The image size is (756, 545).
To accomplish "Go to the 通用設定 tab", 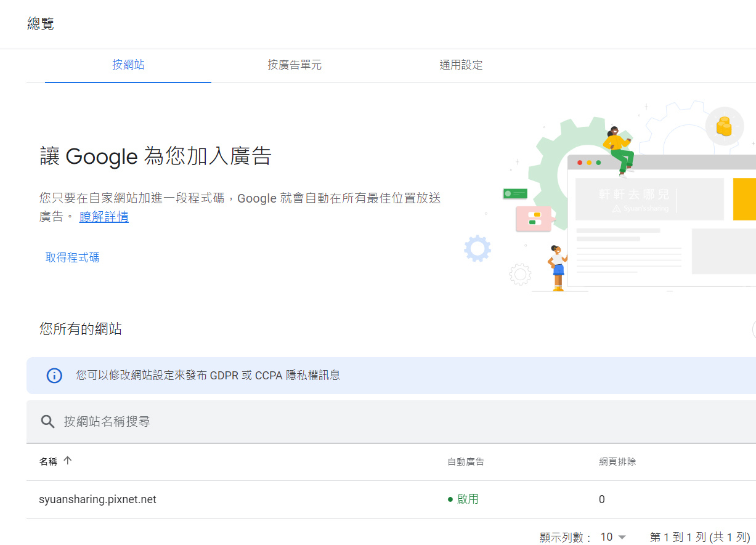I will pyautogui.click(x=461, y=65).
